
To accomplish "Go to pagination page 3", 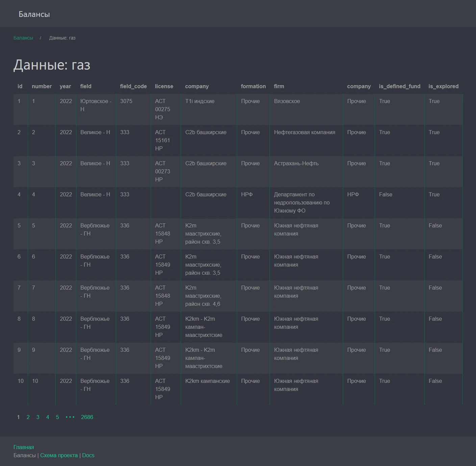I will click(38, 417).
